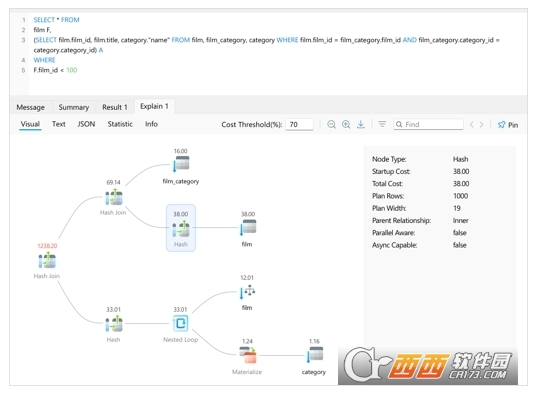Screen dimensions: 538x395
Task: Click the WHERE keyword on line 4
Action: (x=44, y=60)
